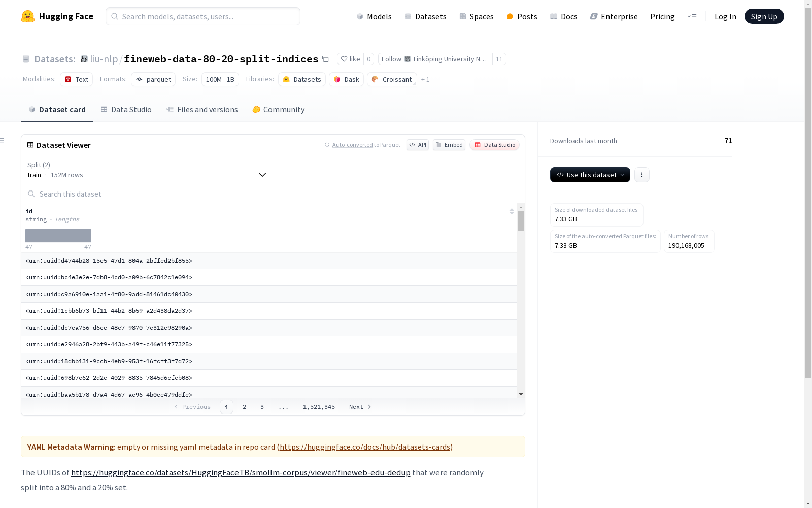Open Enterprise in the top navigation

click(x=614, y=16)
